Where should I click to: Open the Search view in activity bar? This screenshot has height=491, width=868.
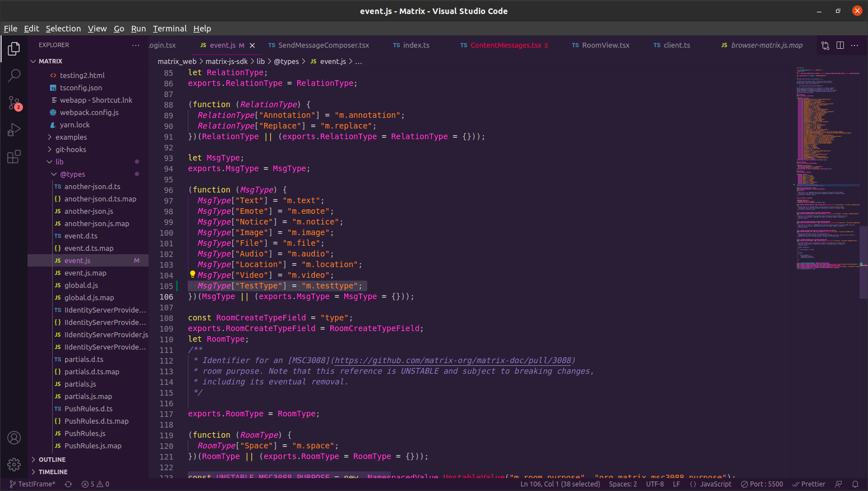14,75
